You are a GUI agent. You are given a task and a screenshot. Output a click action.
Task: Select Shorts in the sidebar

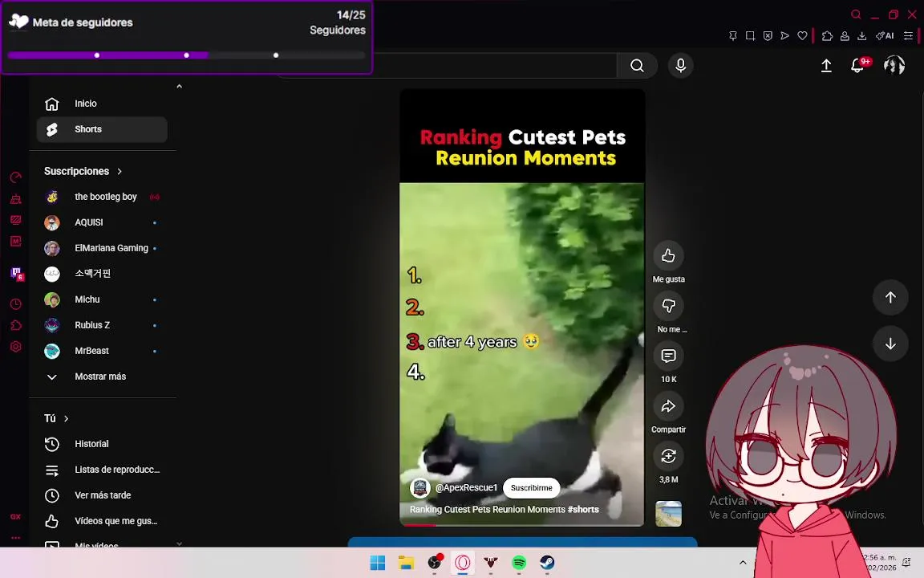tap(102, 129)
